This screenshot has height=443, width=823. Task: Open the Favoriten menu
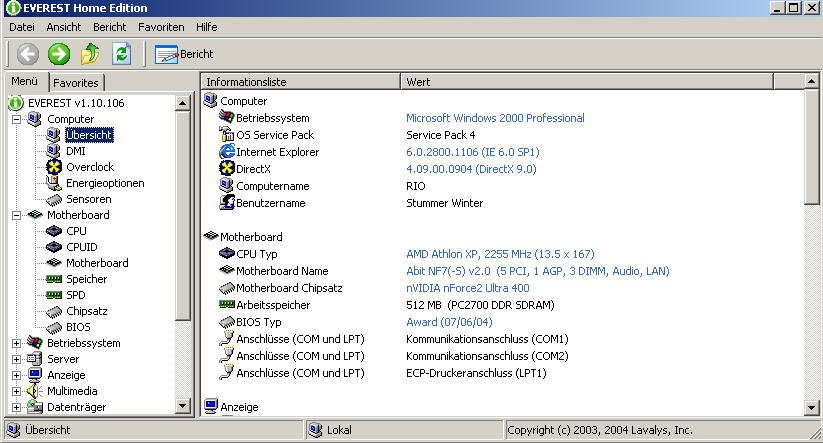[161, 27]
